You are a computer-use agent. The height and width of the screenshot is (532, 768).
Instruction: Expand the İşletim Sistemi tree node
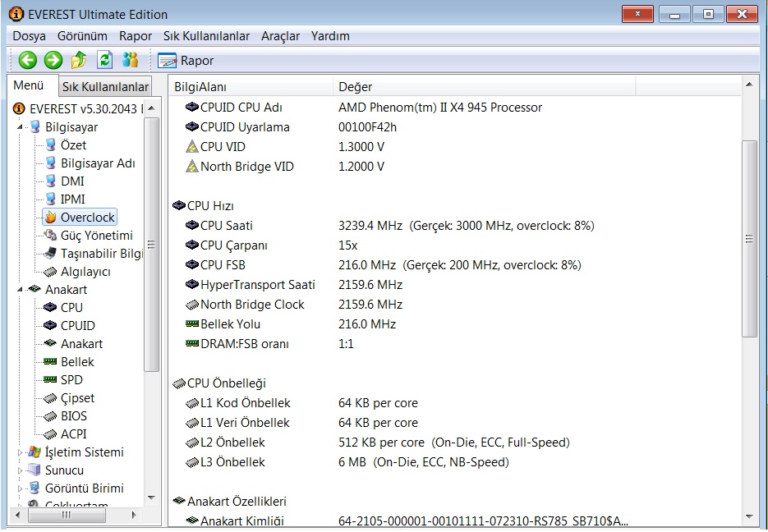(20, 452)
